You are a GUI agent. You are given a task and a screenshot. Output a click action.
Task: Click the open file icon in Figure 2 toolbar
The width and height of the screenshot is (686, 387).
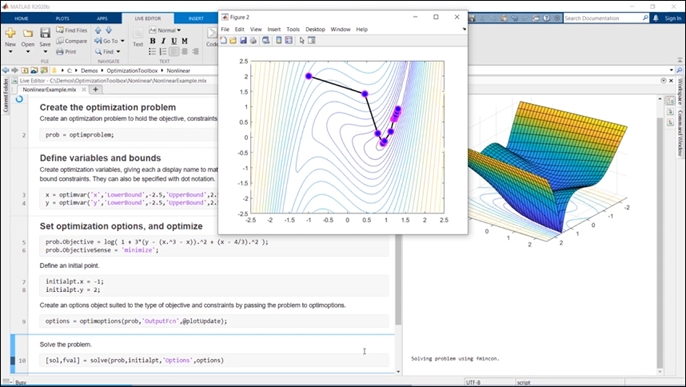click(233, 40)
